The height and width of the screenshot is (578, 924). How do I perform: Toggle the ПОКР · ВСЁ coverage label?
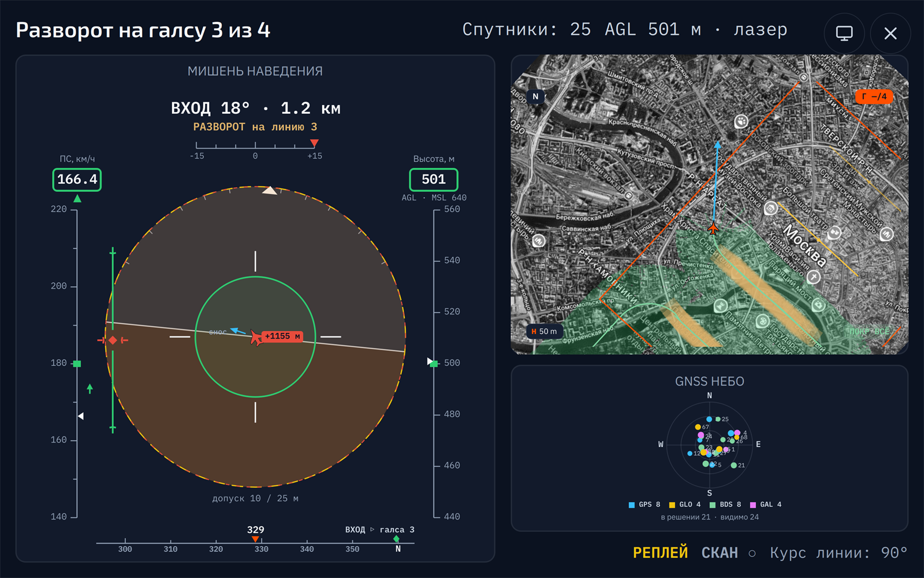coord(869,331)
